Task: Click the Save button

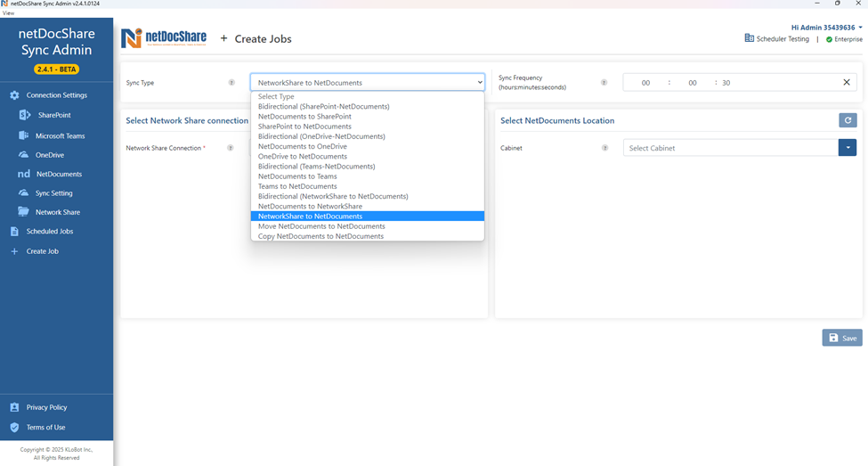Action: 842,338
